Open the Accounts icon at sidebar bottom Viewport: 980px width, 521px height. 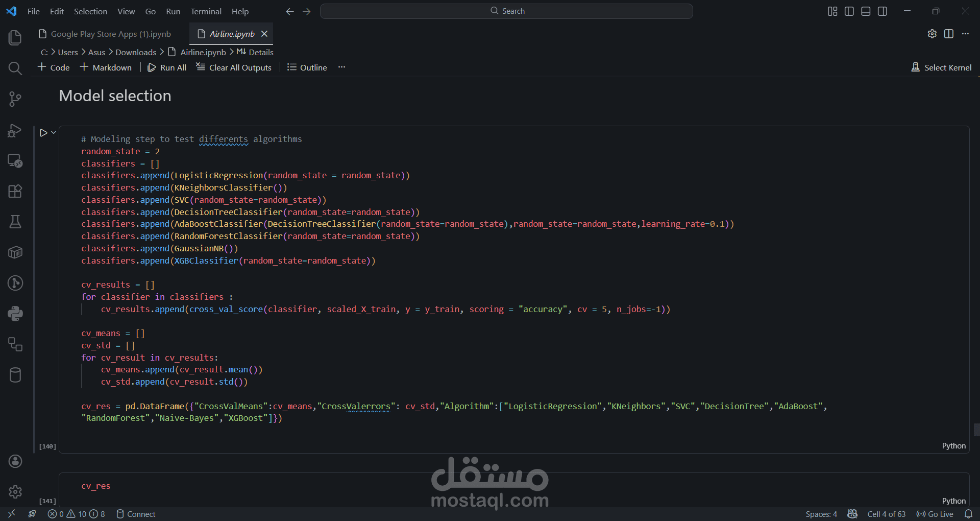[x=15, y=461]
